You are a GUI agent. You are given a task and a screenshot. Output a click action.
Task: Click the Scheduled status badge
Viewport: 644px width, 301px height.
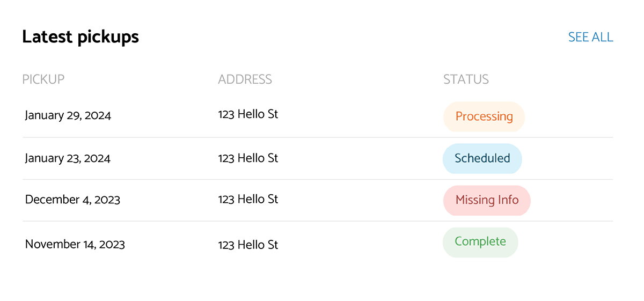[482, 158]
